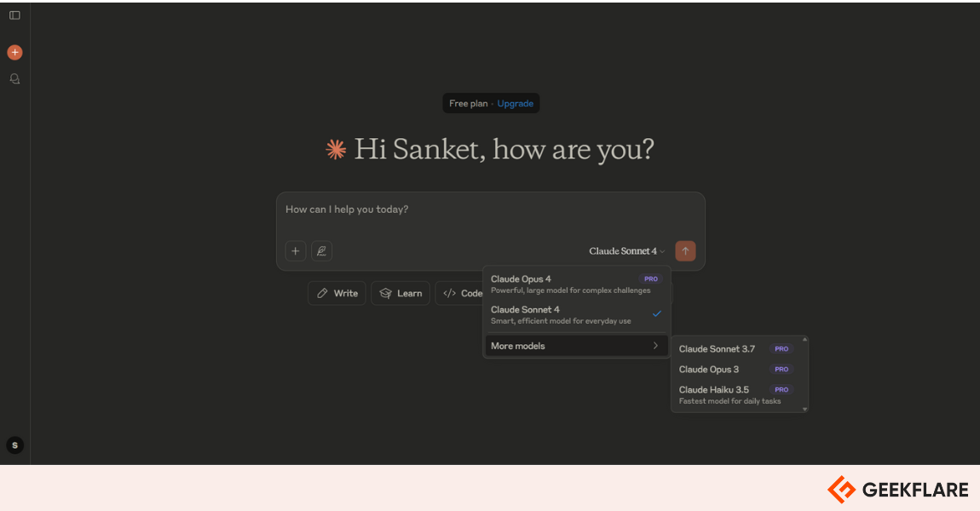Select Claude Sonnet 3.7 model
The image size is (980, 511).
735,349
